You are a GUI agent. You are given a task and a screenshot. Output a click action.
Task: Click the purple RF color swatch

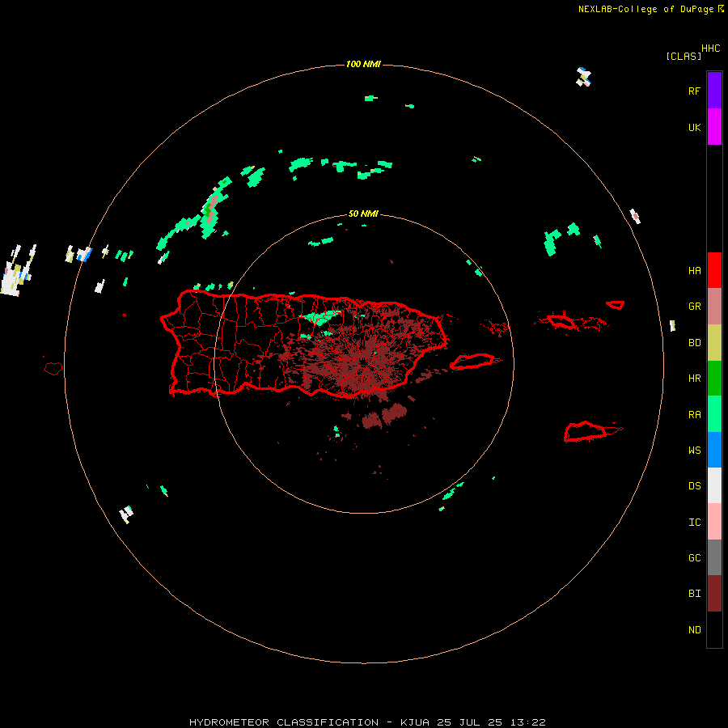714,90
